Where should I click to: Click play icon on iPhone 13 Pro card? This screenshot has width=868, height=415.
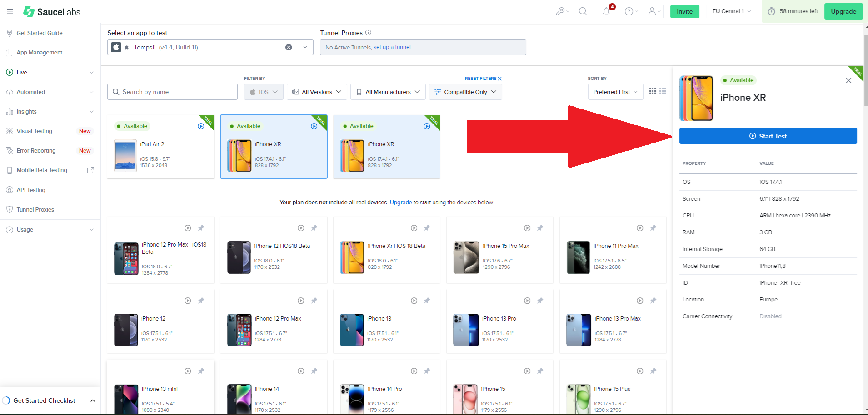tap(527, 301)
